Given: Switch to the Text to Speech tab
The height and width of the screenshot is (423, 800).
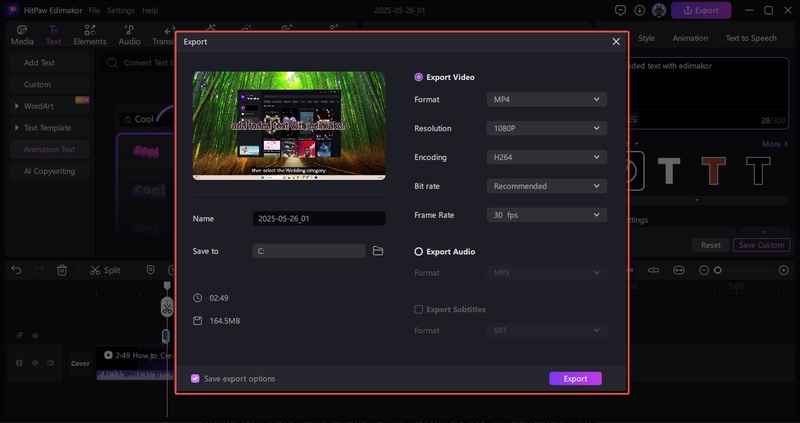Looking at the screenshot, I should pos(750,38).
